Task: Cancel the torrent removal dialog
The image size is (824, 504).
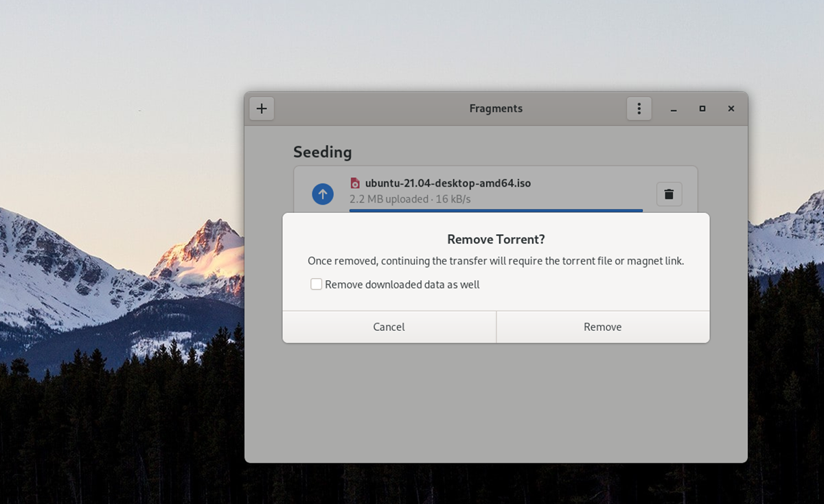Action: 388,327
